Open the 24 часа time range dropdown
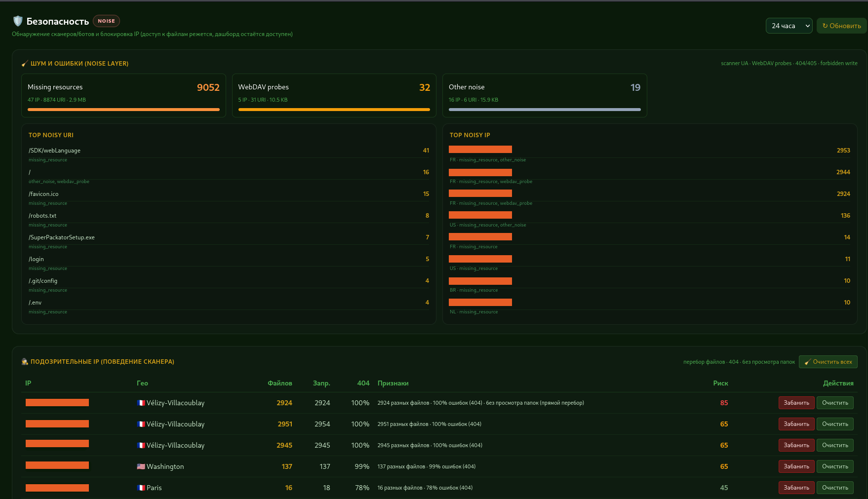Viewport: 868px width, 499px height. click(x=789, y=26)
